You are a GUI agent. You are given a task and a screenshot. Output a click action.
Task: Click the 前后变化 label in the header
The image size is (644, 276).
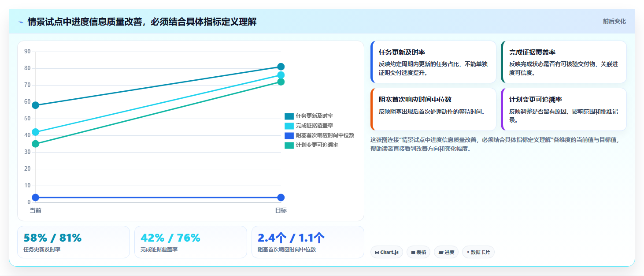[614, 22]
